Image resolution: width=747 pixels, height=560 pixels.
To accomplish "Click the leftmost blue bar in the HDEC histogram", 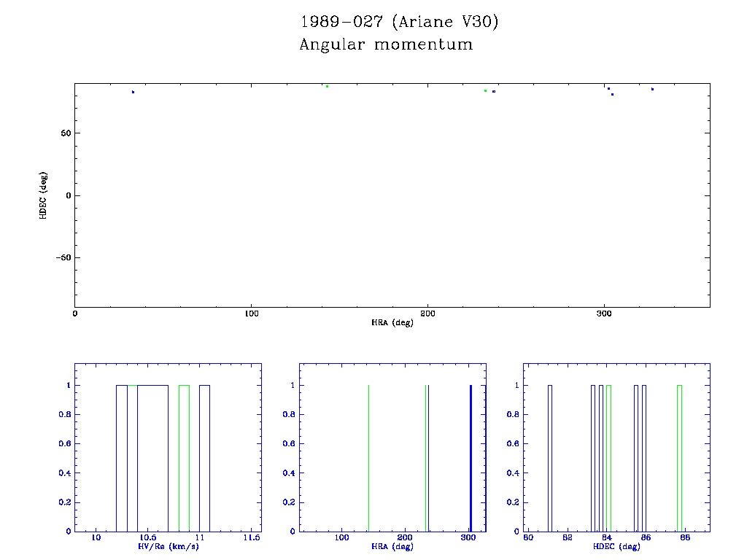I will pyautogui.click(x=550, y=458).
